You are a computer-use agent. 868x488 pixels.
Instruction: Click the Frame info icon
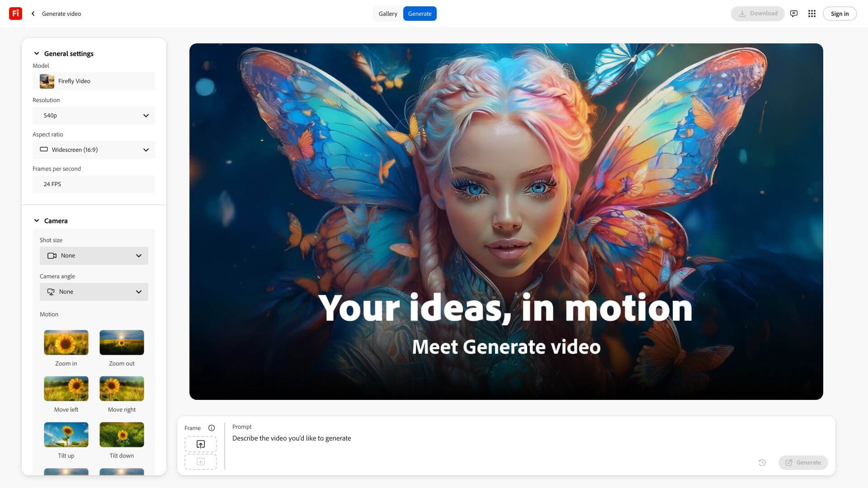point(212,427)
